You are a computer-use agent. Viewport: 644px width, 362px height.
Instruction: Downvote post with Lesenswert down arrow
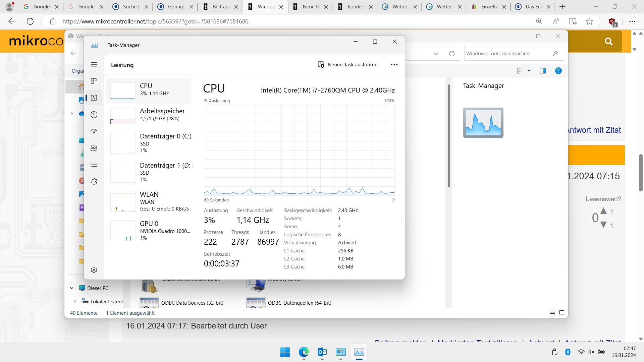(x=603, y=225)
